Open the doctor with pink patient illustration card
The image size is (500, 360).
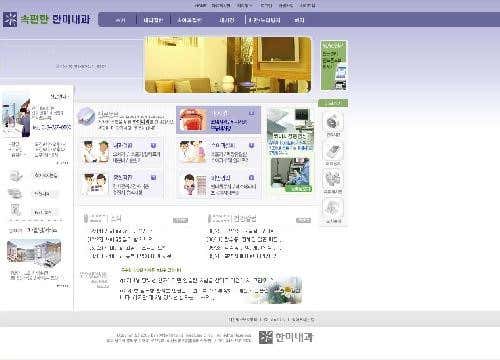[192, 152]
